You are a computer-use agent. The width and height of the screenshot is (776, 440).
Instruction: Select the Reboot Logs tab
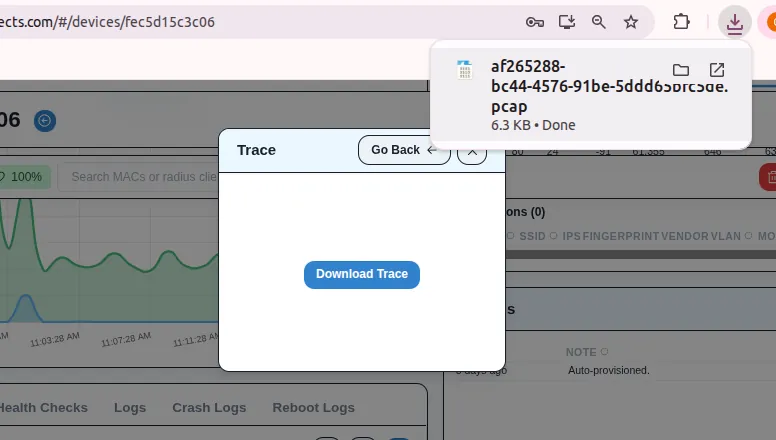tap(313, 408)
